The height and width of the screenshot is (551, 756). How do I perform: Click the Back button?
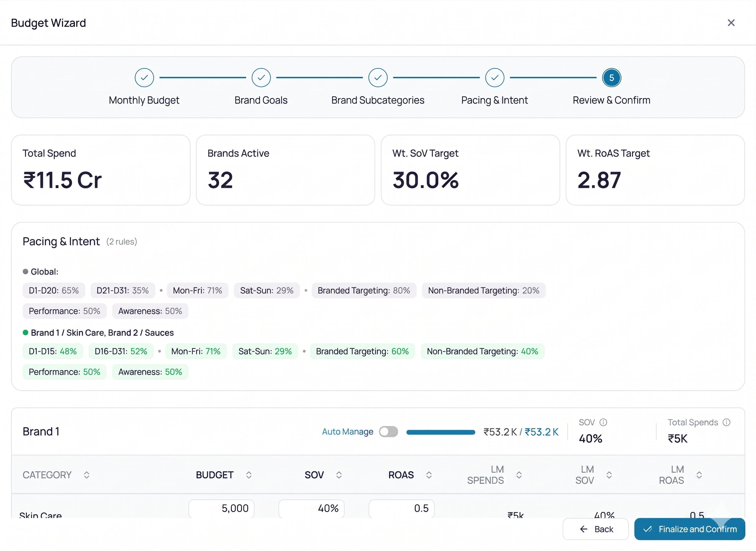coord(595,529)
